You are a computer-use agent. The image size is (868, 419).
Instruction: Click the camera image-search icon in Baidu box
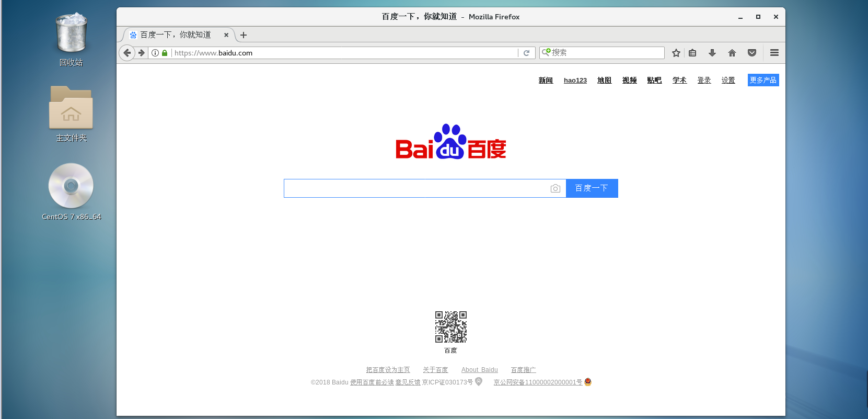click(555, 188)
